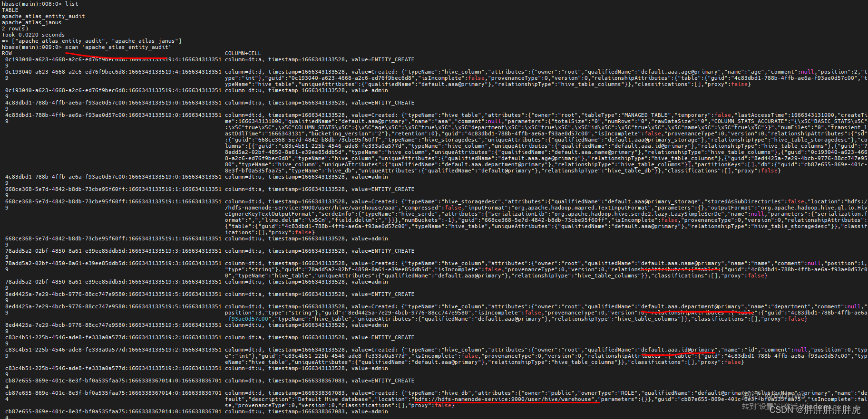This screenshot has width=868, height=419.
Task: Click the 'COLUMN_STATS_ACCURATE' parameter text
Action: [749, 121]
